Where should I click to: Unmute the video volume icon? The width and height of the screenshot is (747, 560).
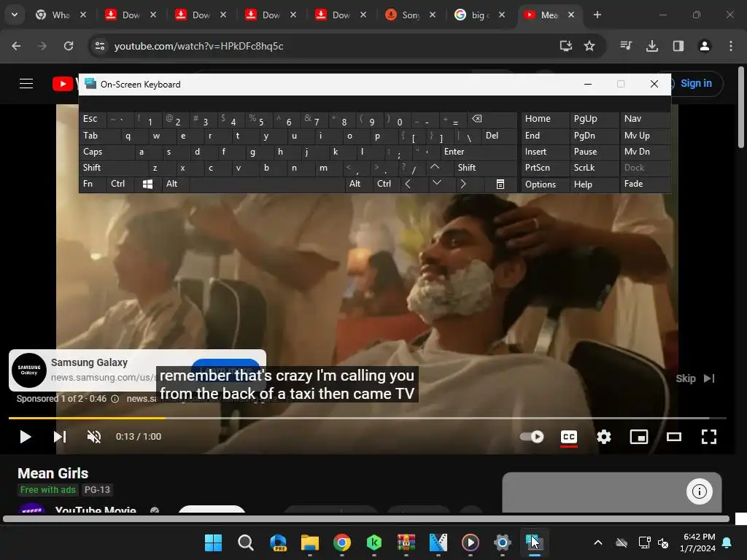point(94,437)
